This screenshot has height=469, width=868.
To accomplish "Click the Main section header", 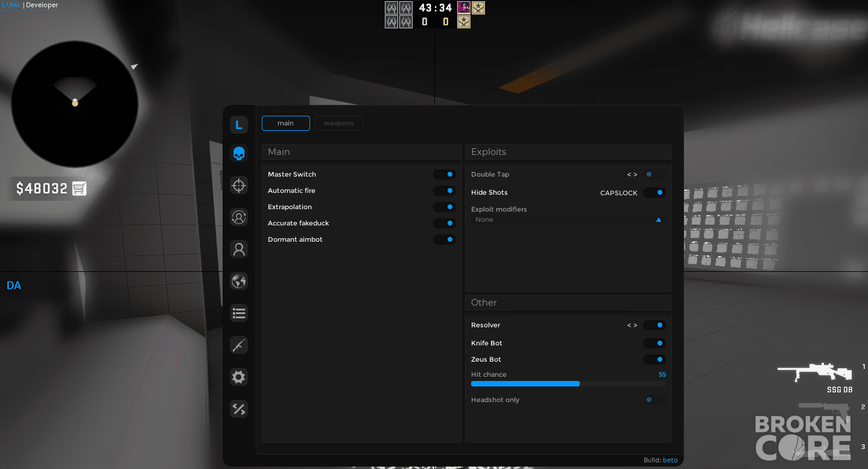I will (362, 152).
